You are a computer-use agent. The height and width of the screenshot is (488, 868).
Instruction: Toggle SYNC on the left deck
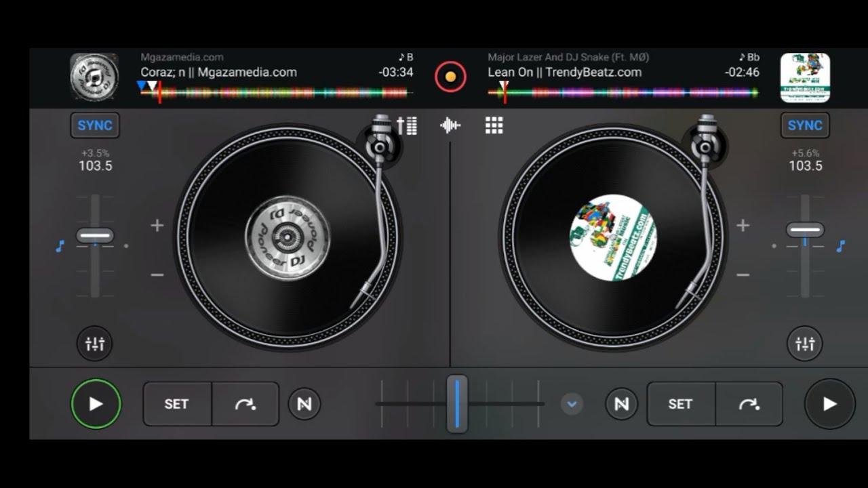click(95, 125)
